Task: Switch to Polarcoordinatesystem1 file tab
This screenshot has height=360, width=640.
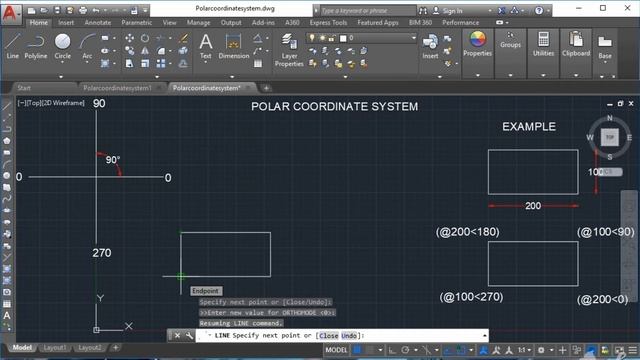Action: [x=118, y=88]
